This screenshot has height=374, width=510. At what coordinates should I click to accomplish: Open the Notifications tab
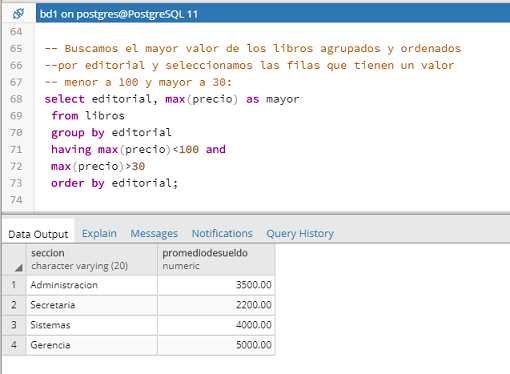pos(222,233)
